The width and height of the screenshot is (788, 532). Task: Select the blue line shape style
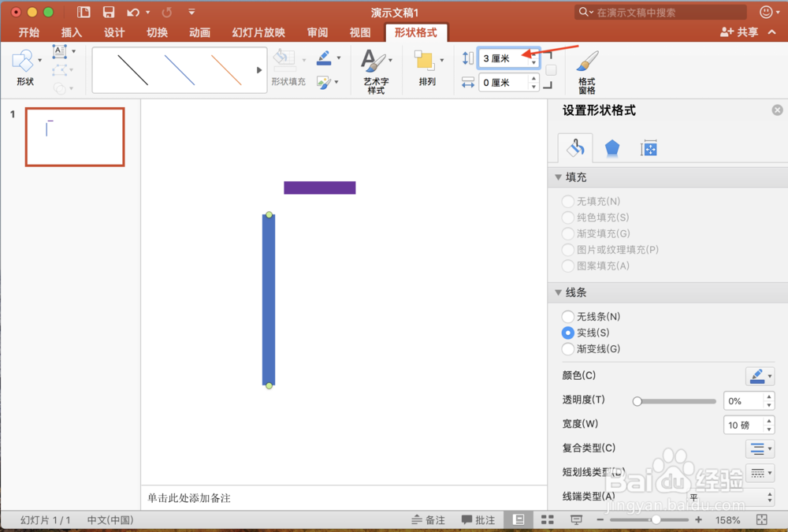tap(180, 70)
